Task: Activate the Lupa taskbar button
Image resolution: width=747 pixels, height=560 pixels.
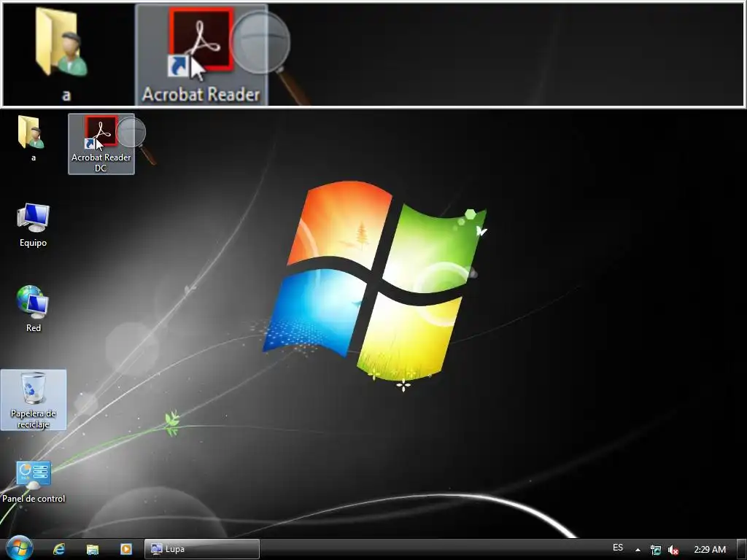Action: coord(202,549)
